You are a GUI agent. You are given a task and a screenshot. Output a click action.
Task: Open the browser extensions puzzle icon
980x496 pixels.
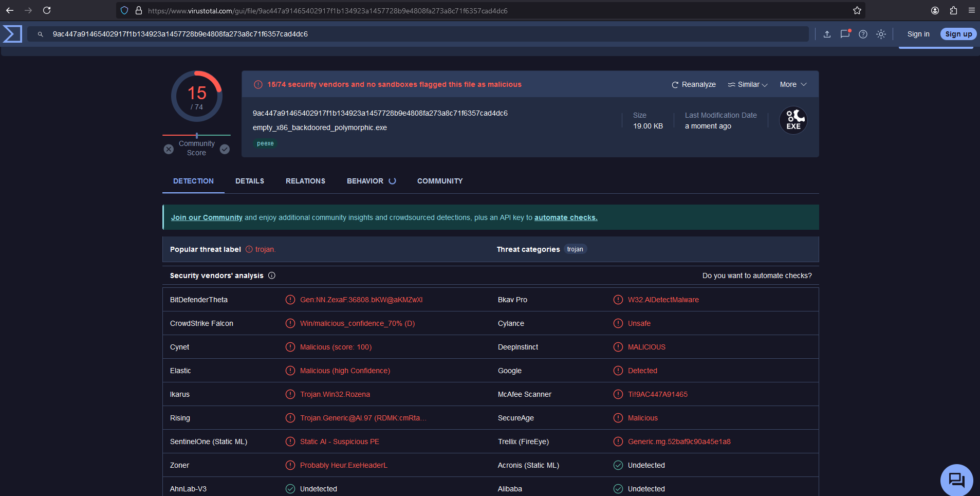click(x=953, y=10)
